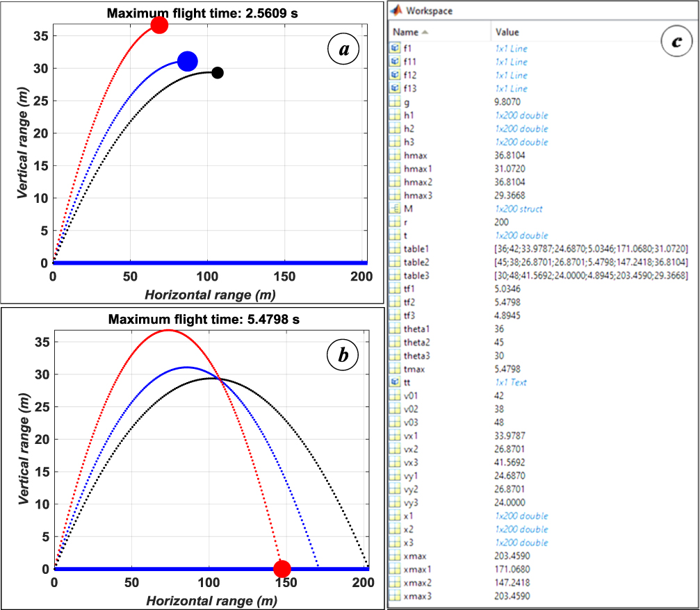Select the x2 variable name
The image size is (700, 610).
(409, 529)
